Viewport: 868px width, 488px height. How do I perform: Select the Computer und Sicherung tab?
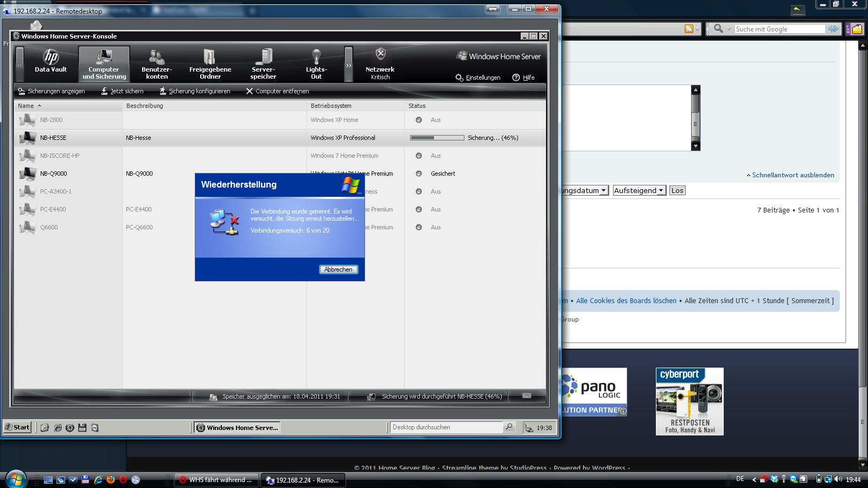tap(104, 63)
